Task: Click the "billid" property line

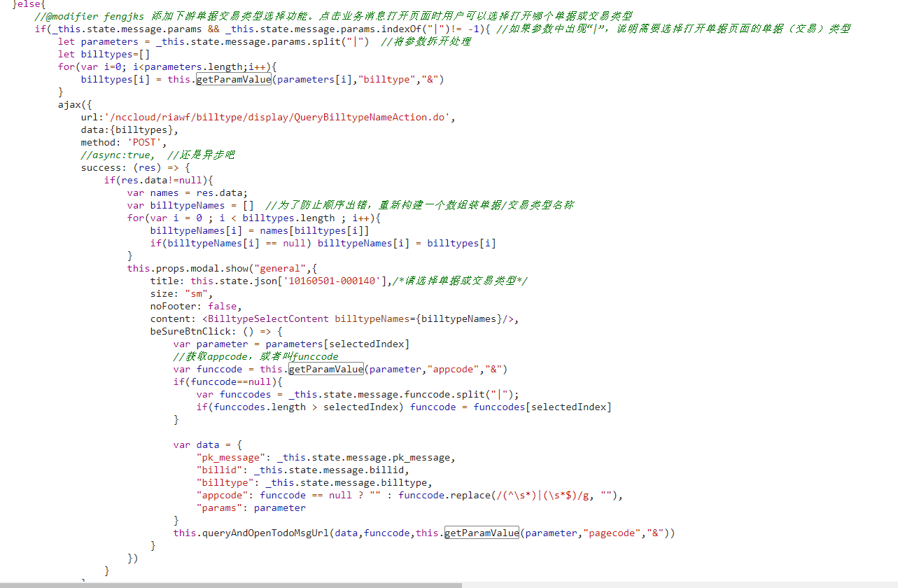Action: [x=302, y=470]
